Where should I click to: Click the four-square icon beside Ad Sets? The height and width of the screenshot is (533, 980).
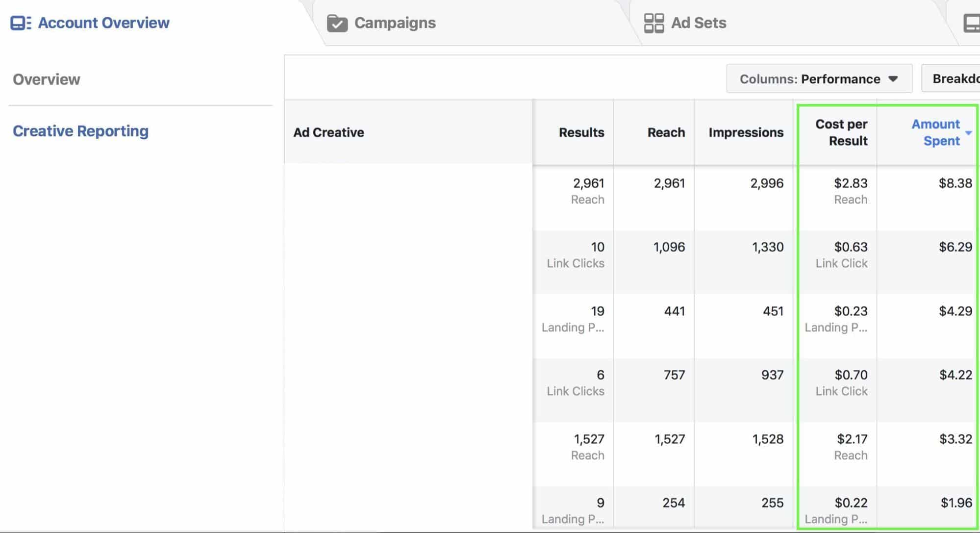click(653, 22)
